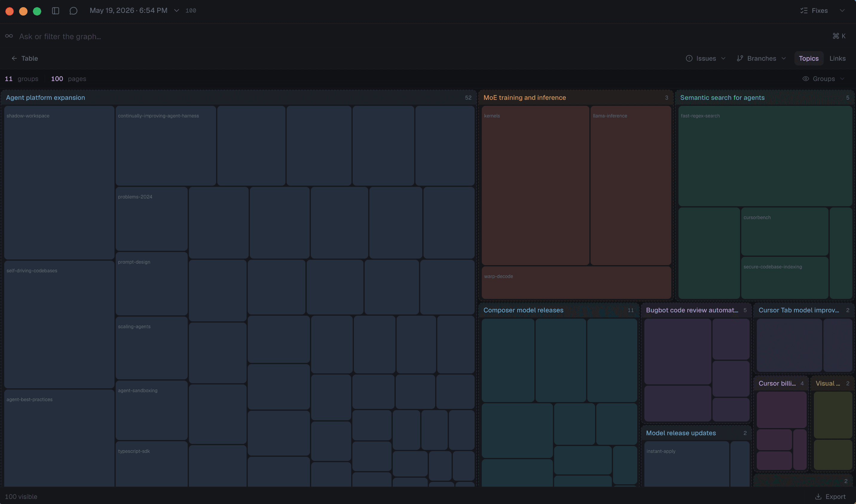Open the chat bubble icon
This screenshot has width=856, height=504.
(x=73, y=11)
